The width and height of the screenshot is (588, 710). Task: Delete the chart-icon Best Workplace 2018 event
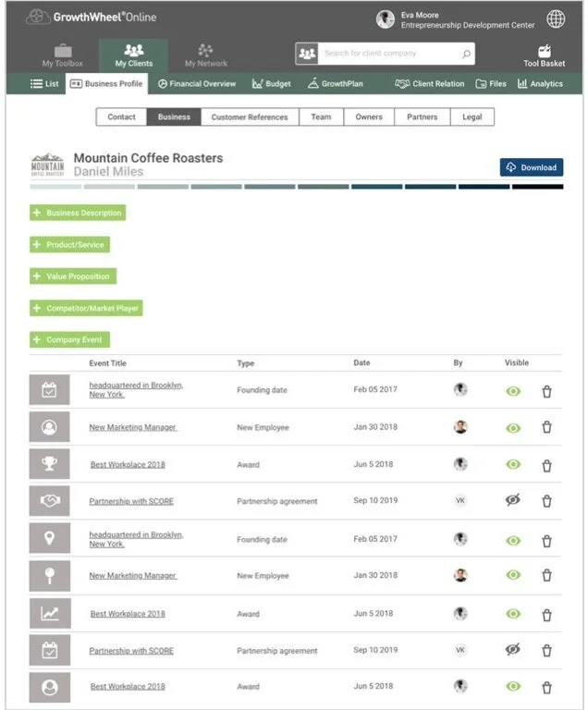click(546, 616)
